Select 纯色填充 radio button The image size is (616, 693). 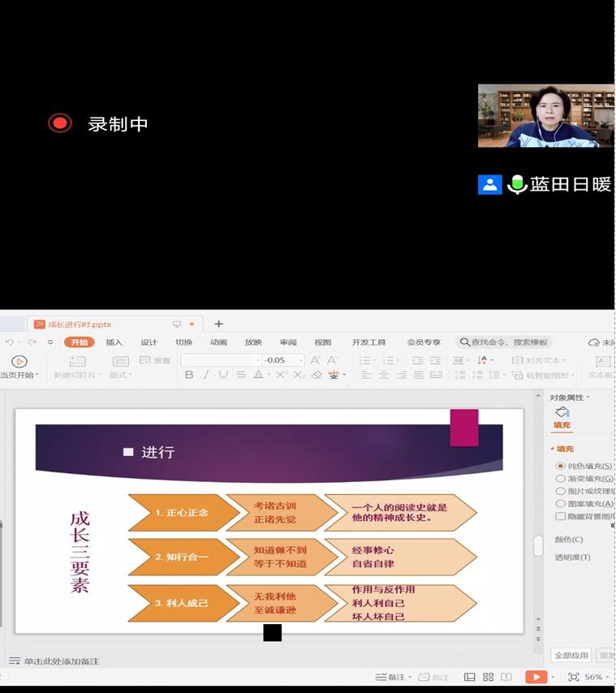(560, 467)
